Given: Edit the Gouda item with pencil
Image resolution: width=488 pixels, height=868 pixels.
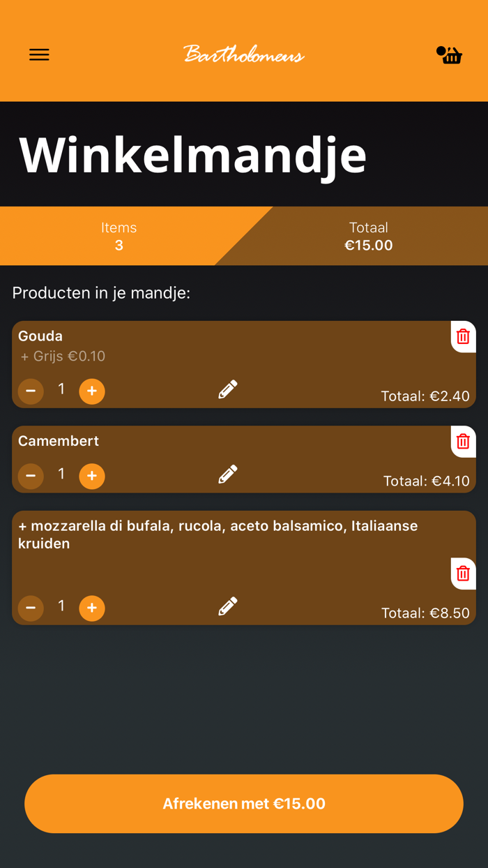Looking at the screenshot, I should [x=228, y=389].
